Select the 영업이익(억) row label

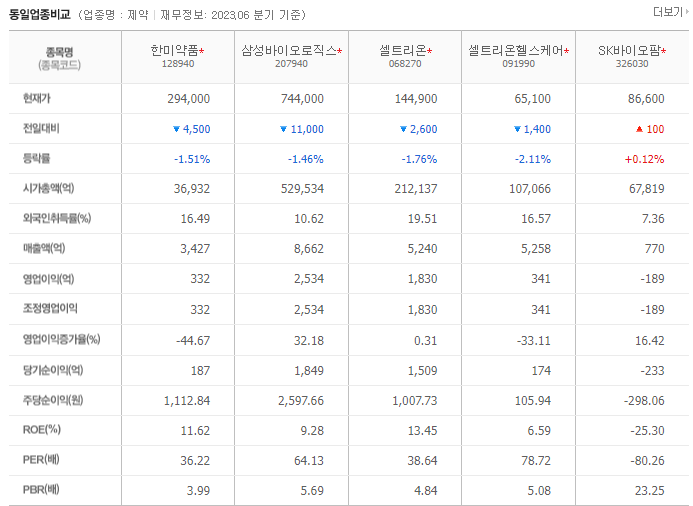[48, 279]
